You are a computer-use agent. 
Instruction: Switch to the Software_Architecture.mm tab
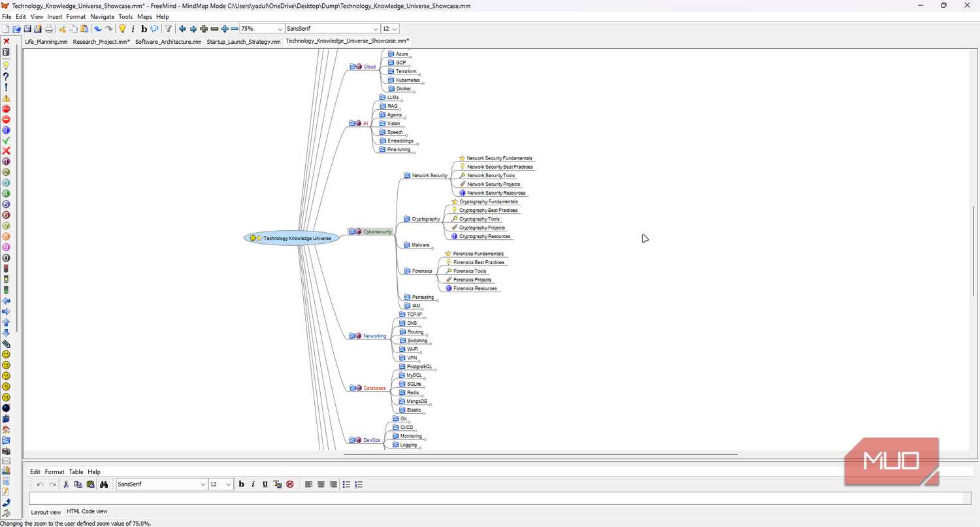click(168, 41)
